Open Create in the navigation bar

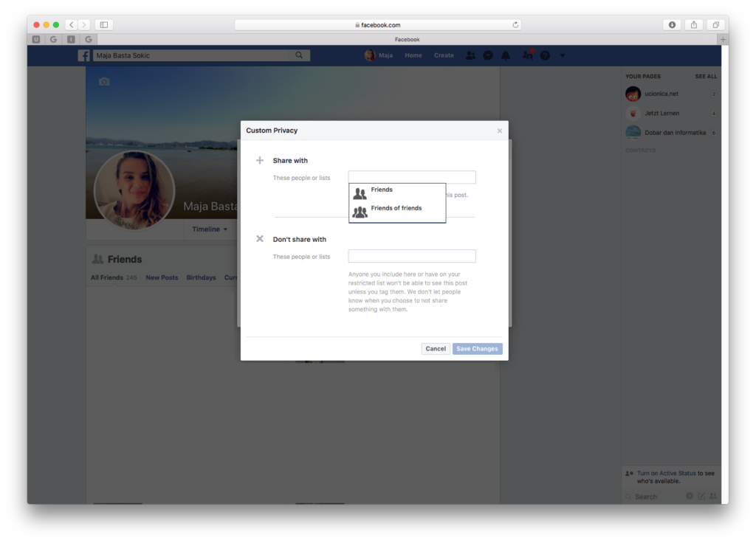tap(444, 55)
